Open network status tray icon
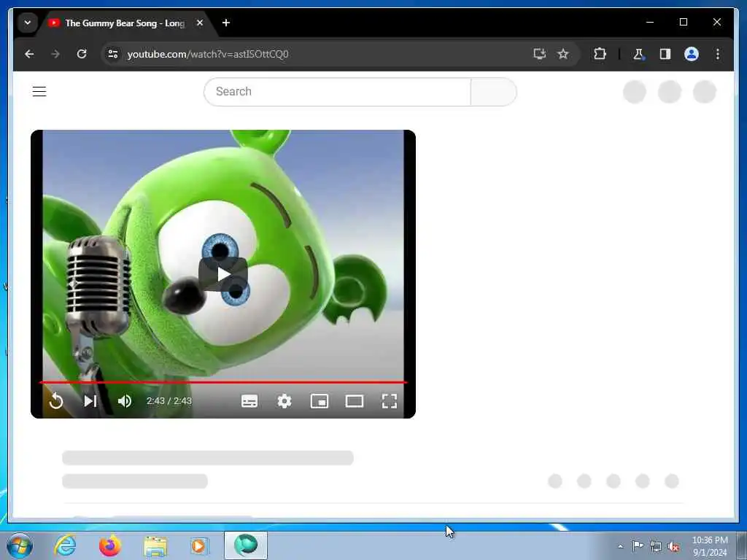 pyautogui.click(x=656, y=547)
